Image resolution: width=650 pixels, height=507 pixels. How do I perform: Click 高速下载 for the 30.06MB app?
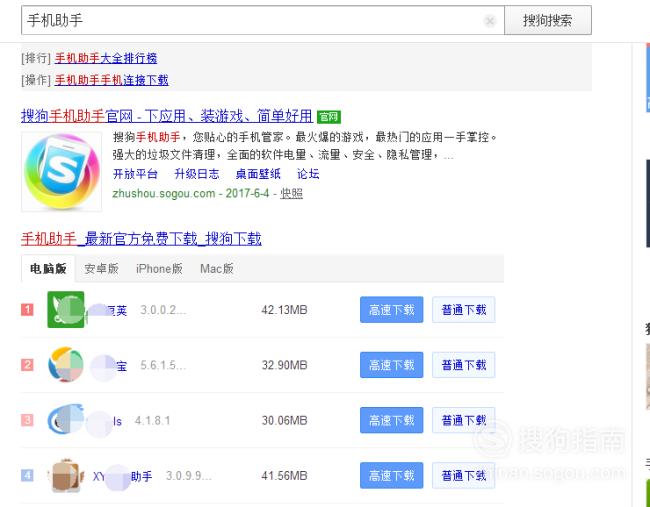coord(391,420)
